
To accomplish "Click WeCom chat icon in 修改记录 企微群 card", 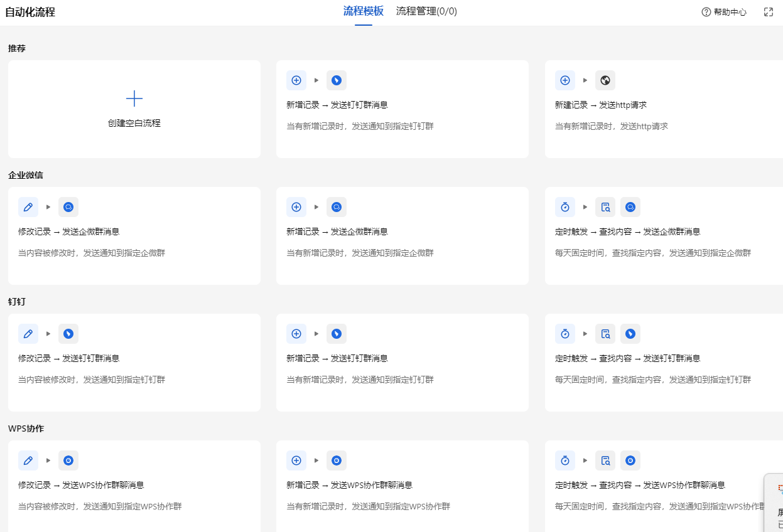I will 68,207.
